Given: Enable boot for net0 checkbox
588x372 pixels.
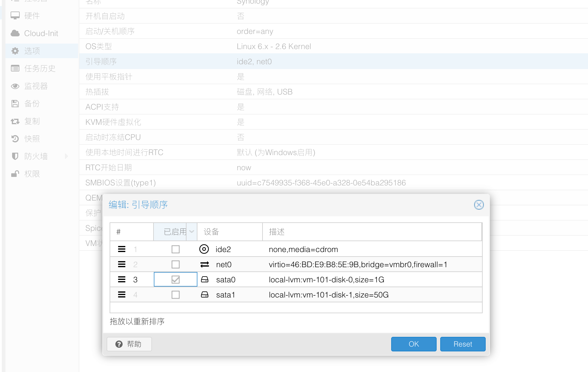Looking at the screenshot, I should pyautogui.click(x=176, y=264).
